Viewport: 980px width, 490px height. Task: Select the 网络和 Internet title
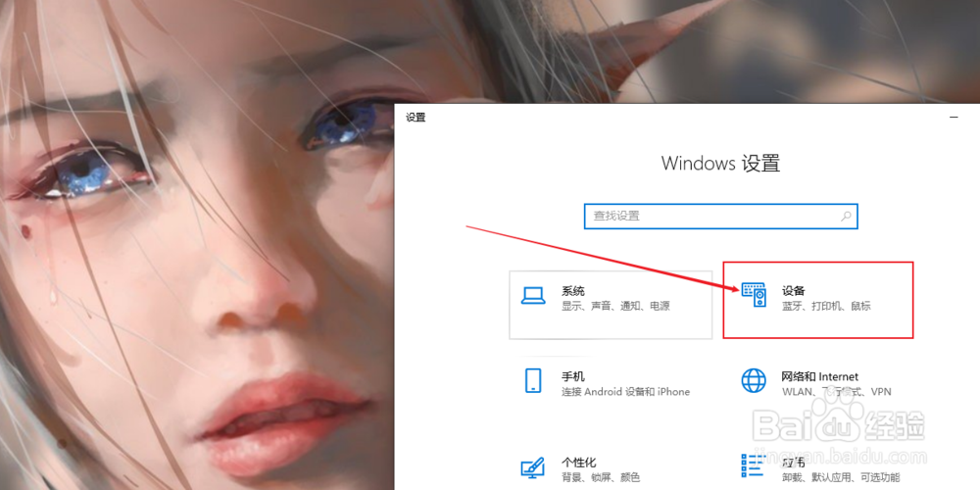coord(820,377)
